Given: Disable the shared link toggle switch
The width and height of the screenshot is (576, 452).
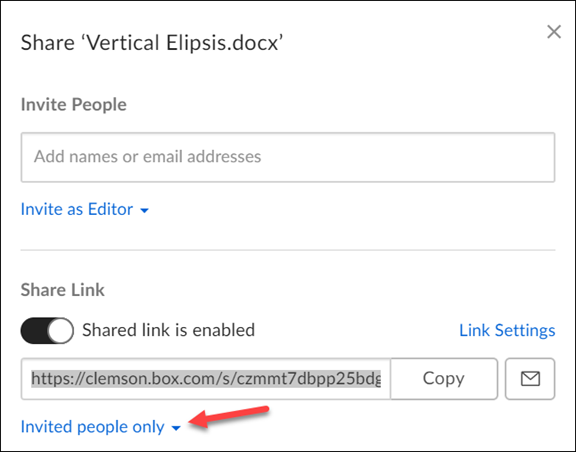Looking at the screenshot, I should point(47,330).
